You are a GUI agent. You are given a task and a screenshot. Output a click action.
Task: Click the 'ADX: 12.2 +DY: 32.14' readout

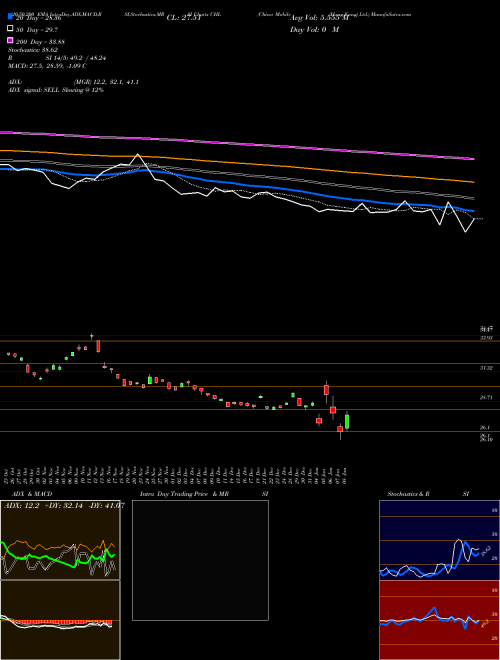point(44,506)
